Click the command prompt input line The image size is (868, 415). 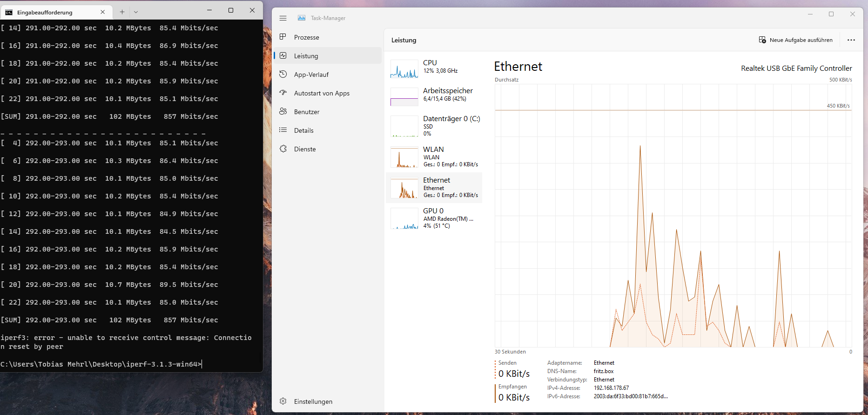[101, 364]
